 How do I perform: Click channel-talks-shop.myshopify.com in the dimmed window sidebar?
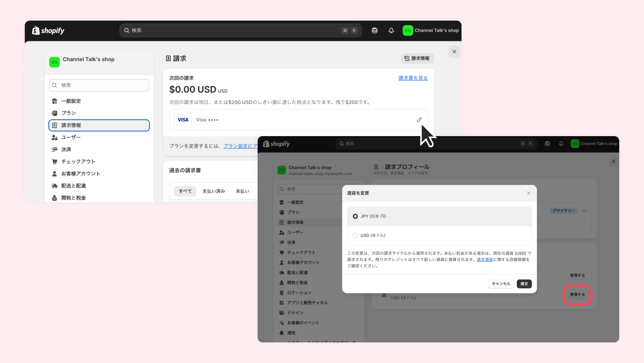coord(320,174)
